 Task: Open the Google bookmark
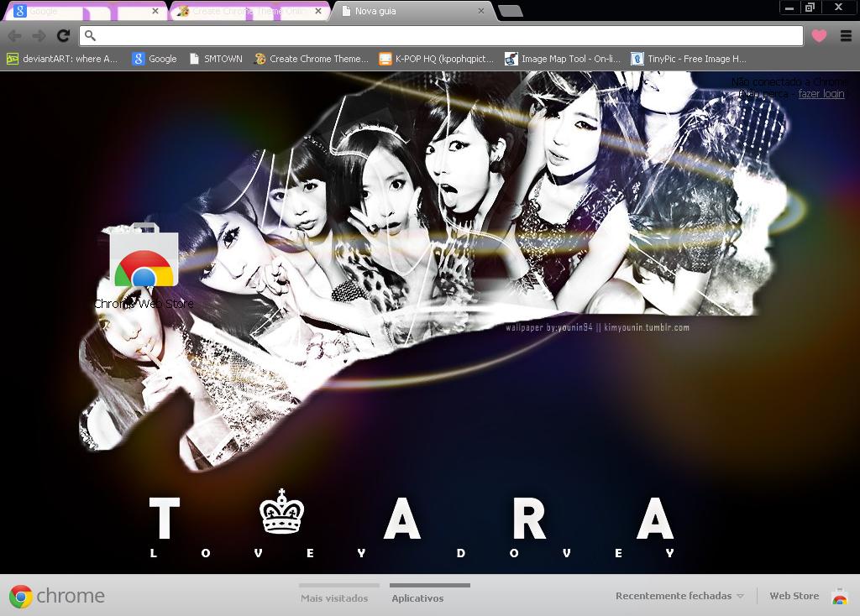tap(155, 59)
